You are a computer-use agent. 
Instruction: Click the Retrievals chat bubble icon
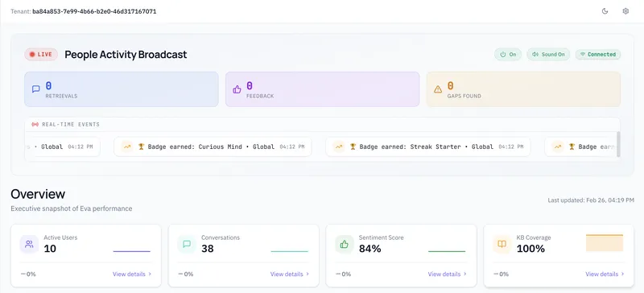click(35, 89)
